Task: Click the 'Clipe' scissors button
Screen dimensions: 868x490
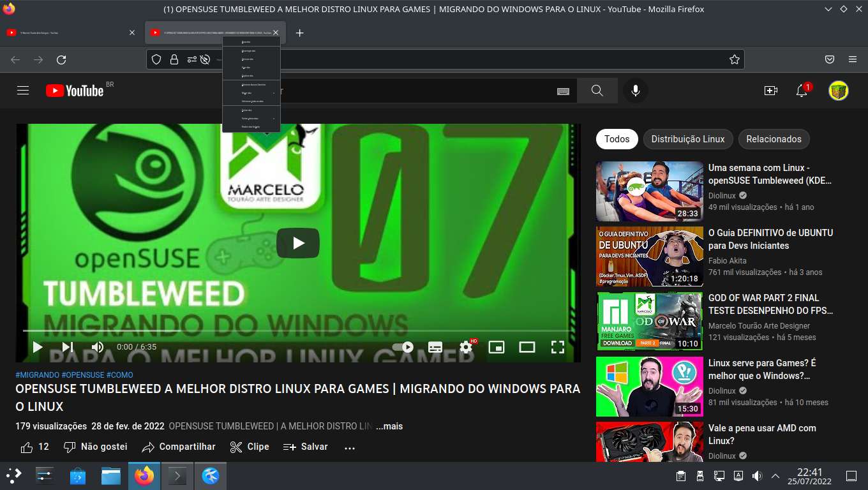Action: tap(250, 447)
